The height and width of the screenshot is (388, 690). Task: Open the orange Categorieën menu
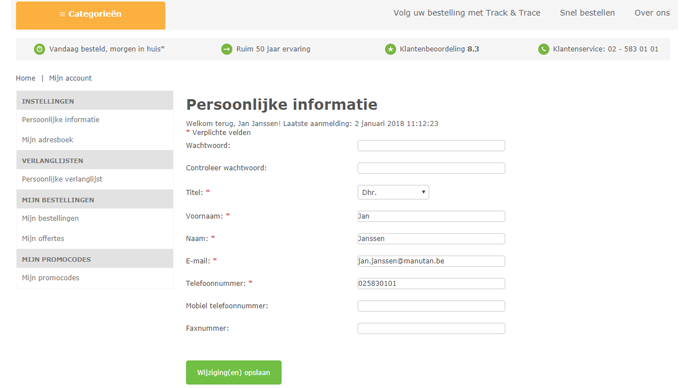pos(91,15)
